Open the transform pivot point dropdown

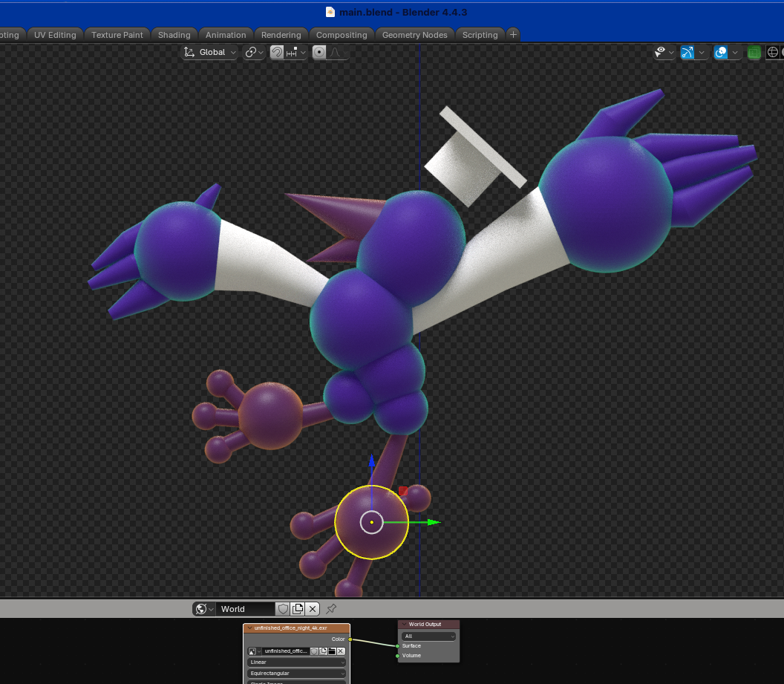click(254, 52)
